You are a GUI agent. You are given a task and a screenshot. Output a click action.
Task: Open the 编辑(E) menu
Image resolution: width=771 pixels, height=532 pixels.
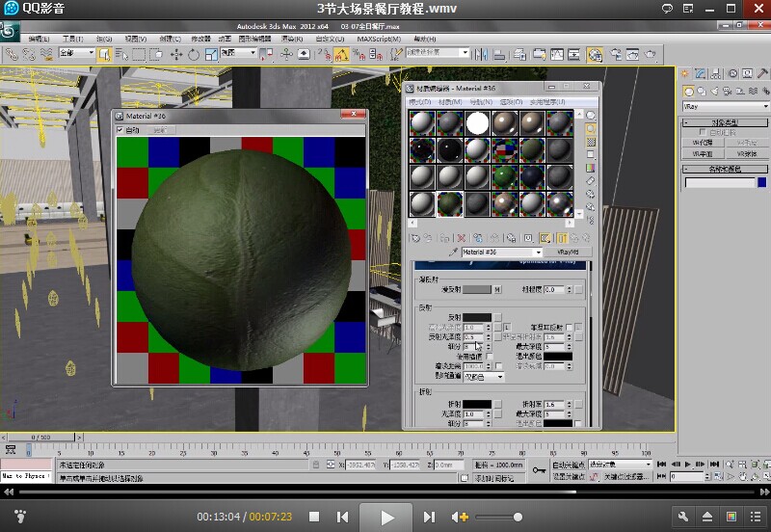pos(39,39)
